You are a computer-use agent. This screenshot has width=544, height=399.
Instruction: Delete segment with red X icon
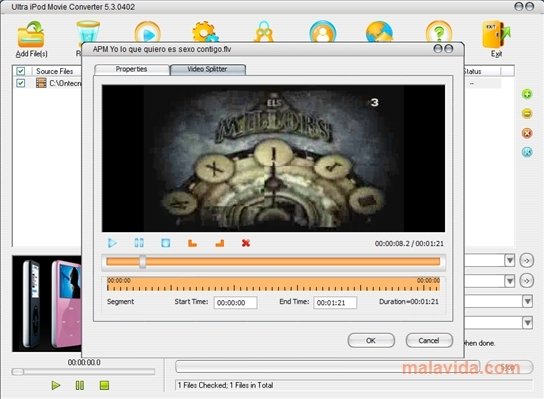[x=246, y=243]
